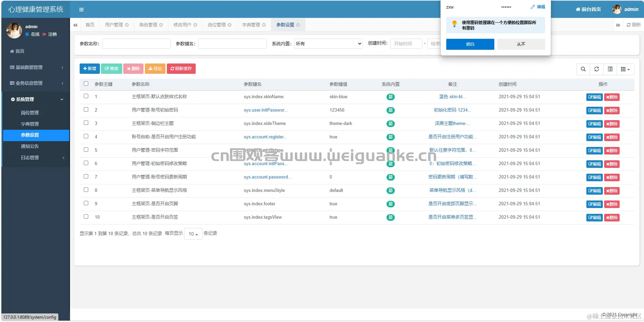Check the checkbox for row 2
Viewport: 644px width, 322px height.
click(x=86, y=110)
